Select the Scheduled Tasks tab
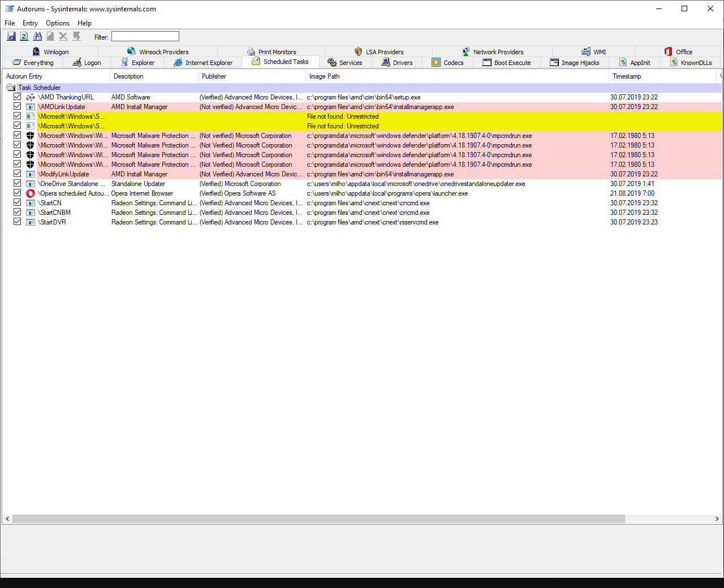Image resolution: width=724 pixels, height=588 pixels. (281, 62)
